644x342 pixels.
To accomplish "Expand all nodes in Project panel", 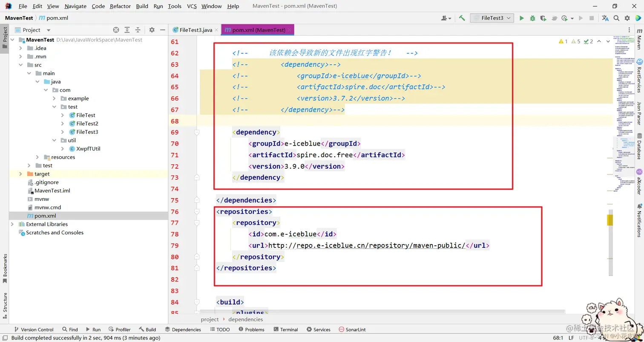I will (x=127, y=30).
